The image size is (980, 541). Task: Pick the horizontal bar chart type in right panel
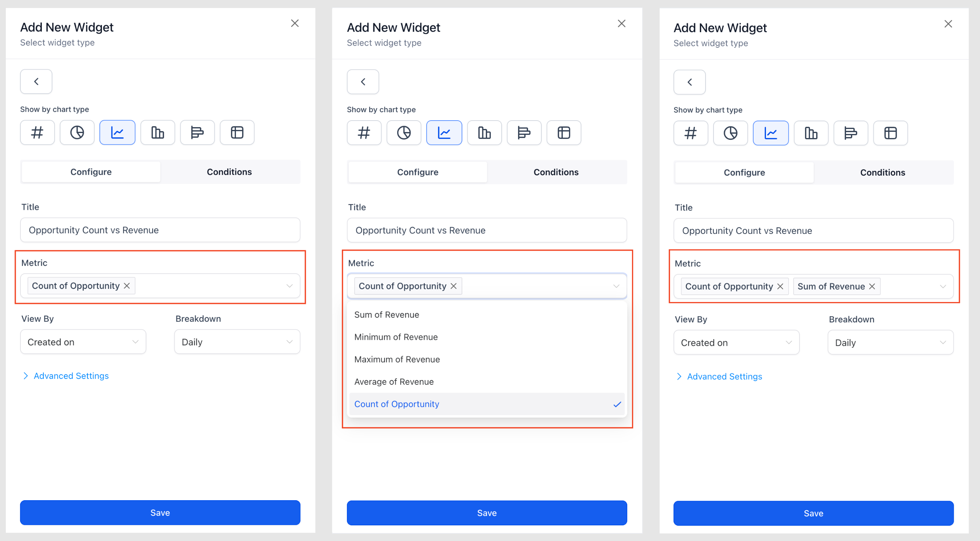[x=850, y=133]
